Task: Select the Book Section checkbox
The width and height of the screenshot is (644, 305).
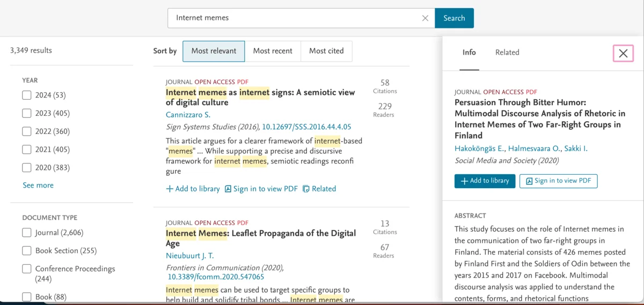Action: coord(27,251)
